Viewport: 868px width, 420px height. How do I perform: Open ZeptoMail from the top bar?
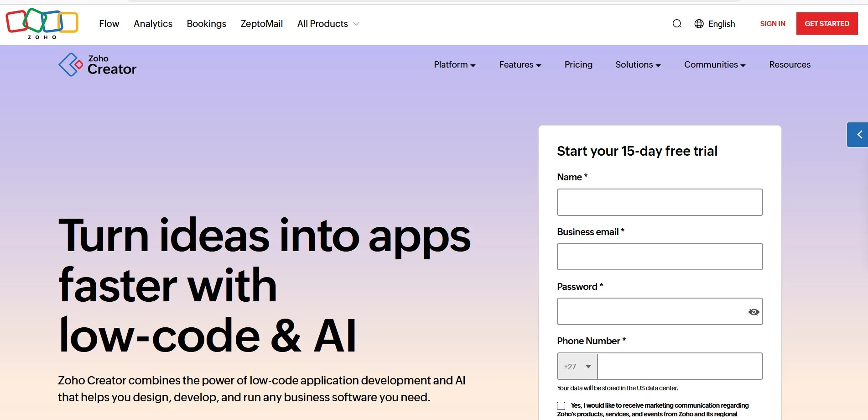(261, 24)
